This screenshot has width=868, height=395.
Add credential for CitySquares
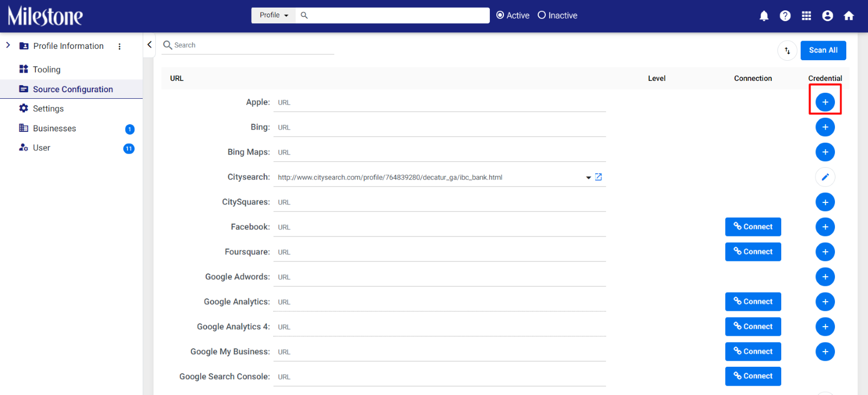[825, 202]
